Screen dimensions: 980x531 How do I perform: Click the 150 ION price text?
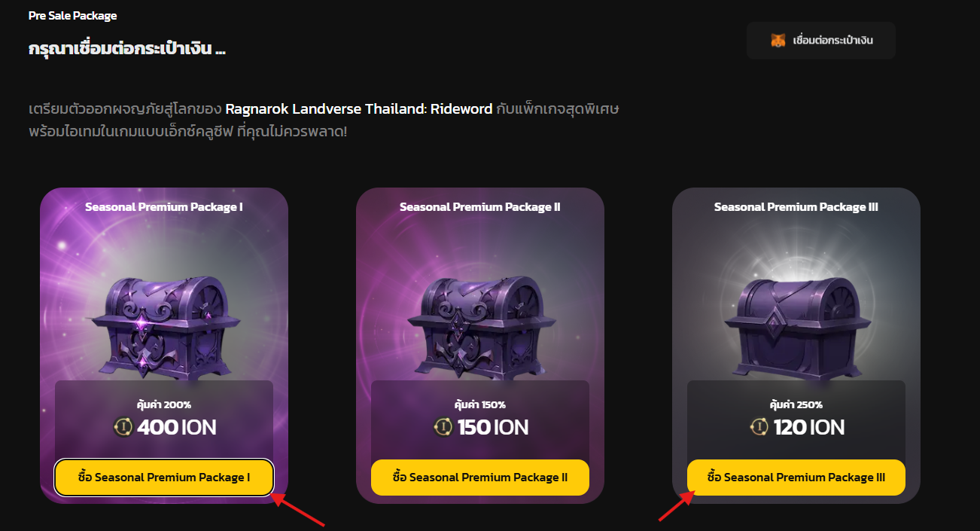[493, 428]
